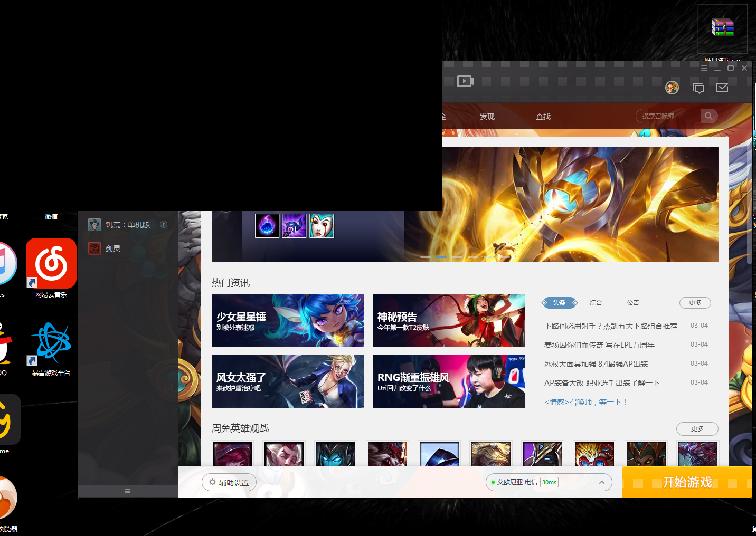The image size is (756, 536).
Task: Open the 少女星星锤 news card
Action: tap(288, 321)
